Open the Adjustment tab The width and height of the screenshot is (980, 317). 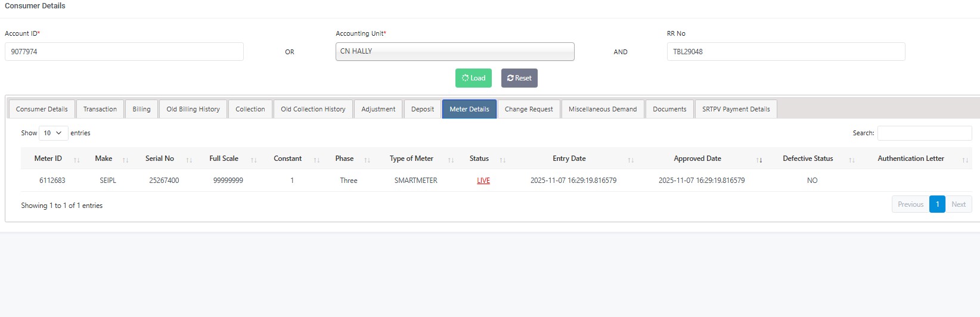(379, 109)
